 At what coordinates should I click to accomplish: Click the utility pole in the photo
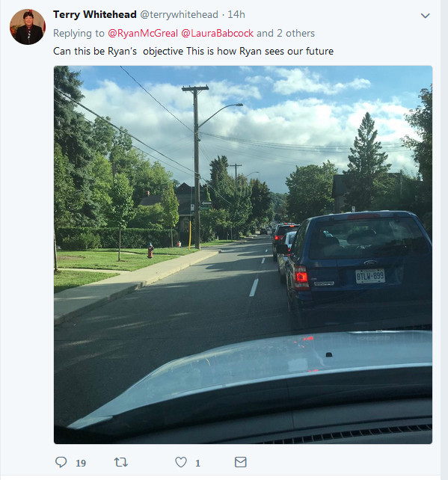coord(196,167)
